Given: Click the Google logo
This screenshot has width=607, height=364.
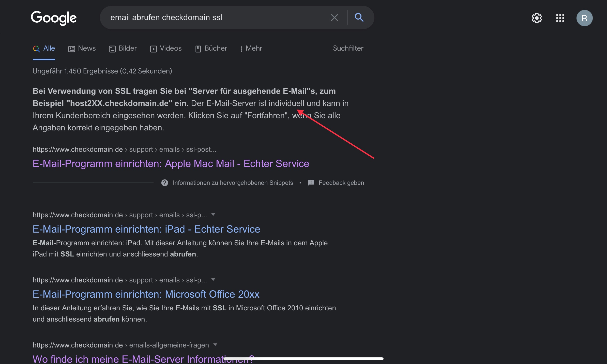Looking at the screenshot, I should [54, 18].
